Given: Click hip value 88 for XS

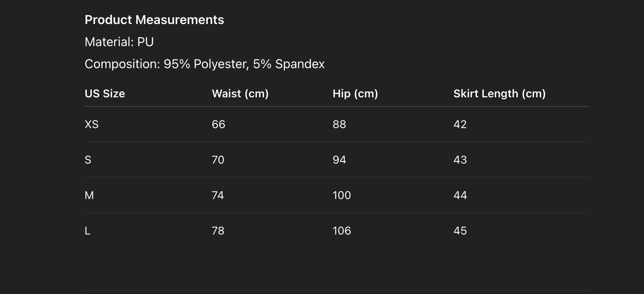Looking at the screenshot, I should [339, 124].
